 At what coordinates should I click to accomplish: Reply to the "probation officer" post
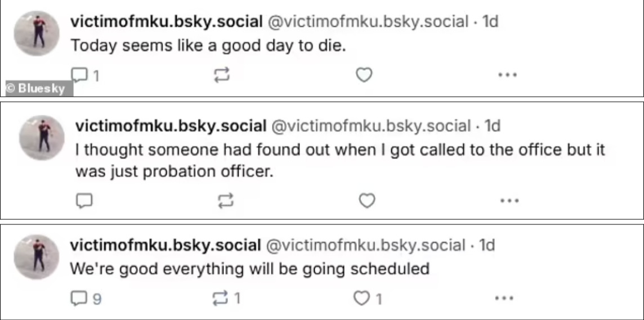(83, 200)
